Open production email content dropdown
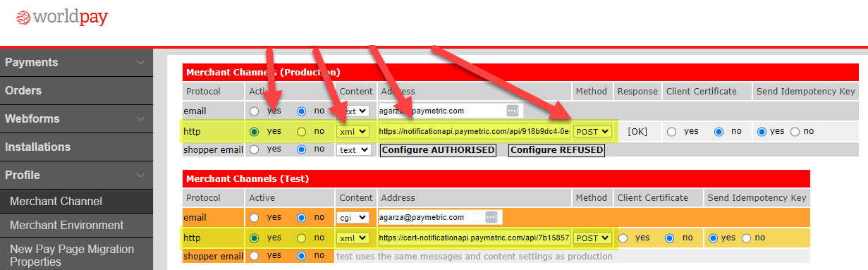This screenshot has height=270, width=868. (x=353, y=111)
